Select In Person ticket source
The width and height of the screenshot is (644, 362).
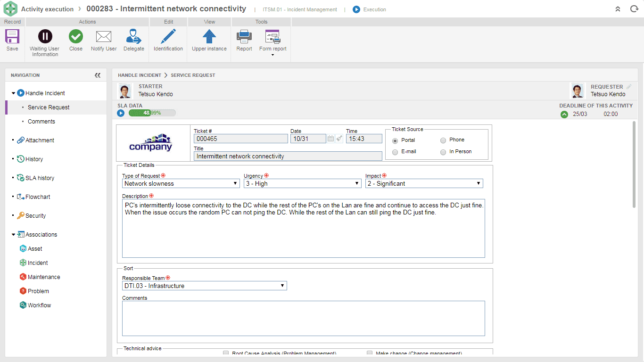tap(443, 152)
